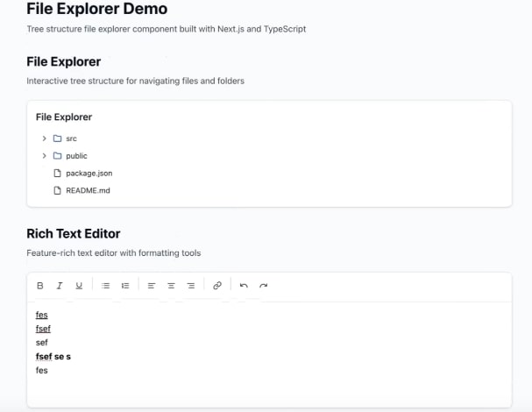Screen dimensions: 532x412
Task: Toggle underline formatting in the editor toolbar
Action: [x=79, y=286]
